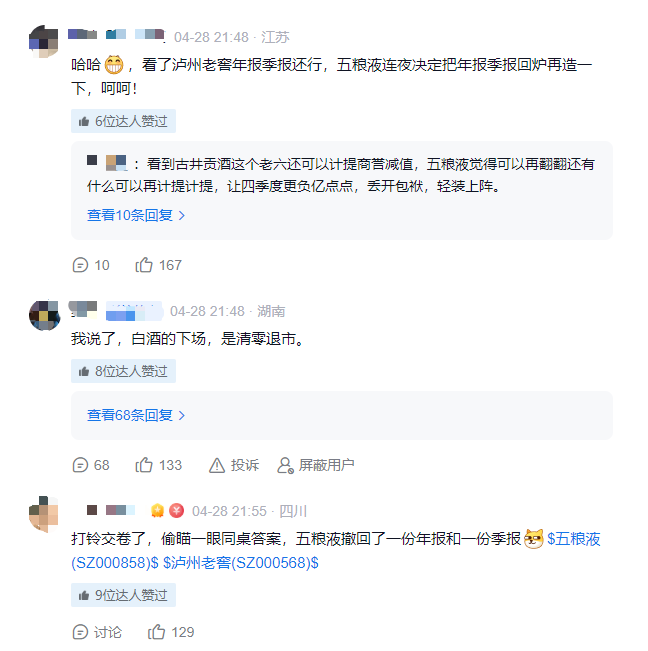Expand 查看10条回复 replies
Image resolution: width=648 pixels, height=651 pixels.
click(136, 215)
